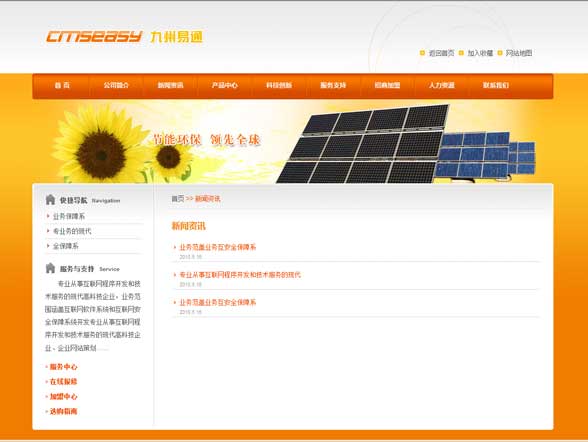The image size is (588, 442).
Task: Click the 网站地图 link at top right
Action: (519, 53)
